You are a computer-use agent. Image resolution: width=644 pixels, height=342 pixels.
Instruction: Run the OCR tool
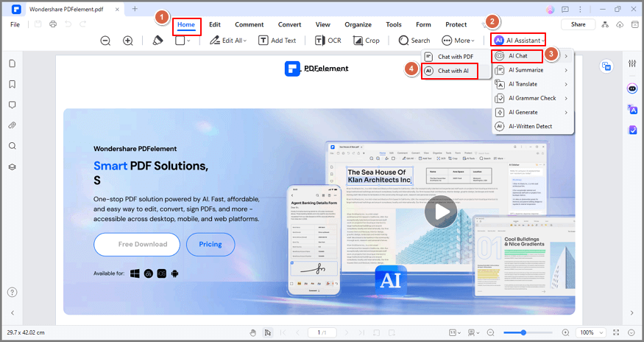click(328, 41)
